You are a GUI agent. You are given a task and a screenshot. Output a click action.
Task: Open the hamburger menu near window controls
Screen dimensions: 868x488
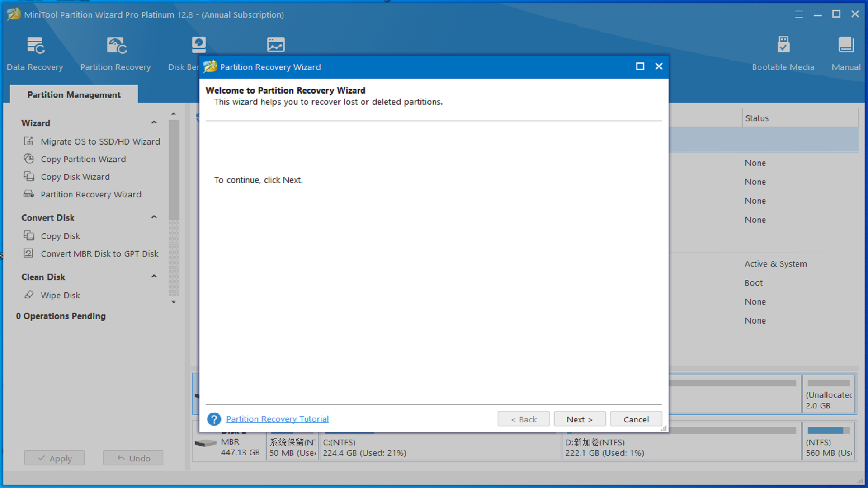799,14
